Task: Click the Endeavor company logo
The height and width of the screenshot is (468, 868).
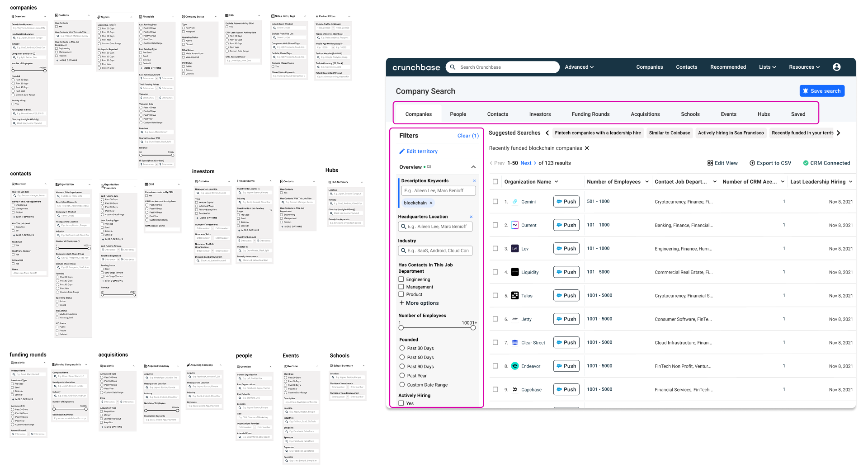Action: pyautogui.click(x=514, y=366)
